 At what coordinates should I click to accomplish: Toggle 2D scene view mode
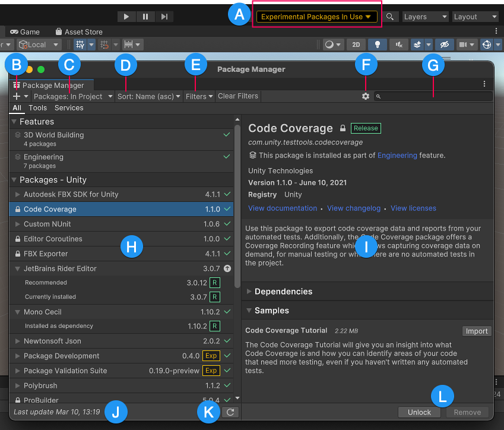point(356,45)
